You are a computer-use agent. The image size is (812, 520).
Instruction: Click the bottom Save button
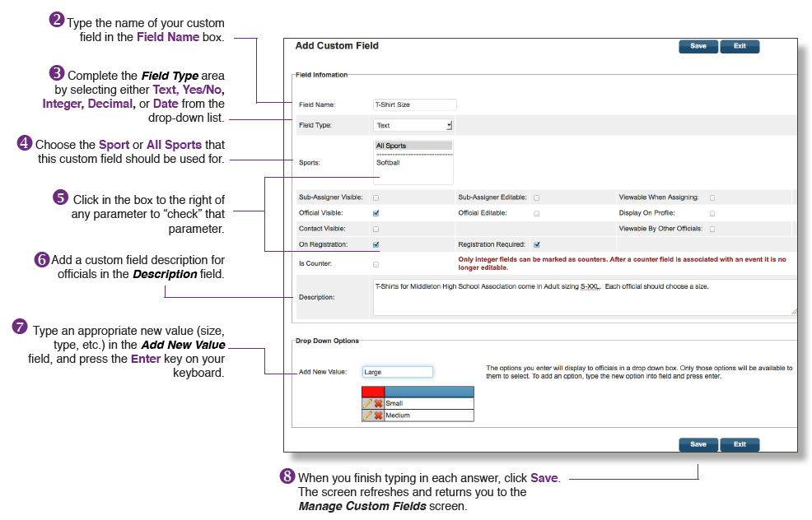(x=698, y=444)
